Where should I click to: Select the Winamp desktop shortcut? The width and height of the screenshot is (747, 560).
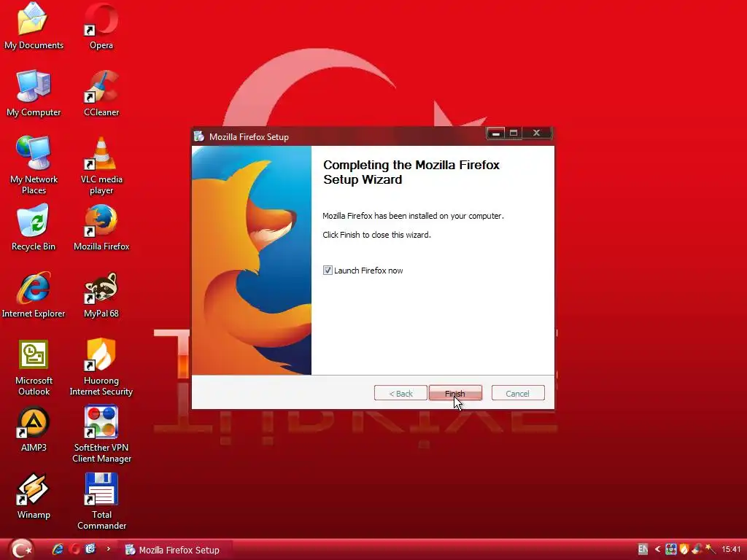(34, 496)
